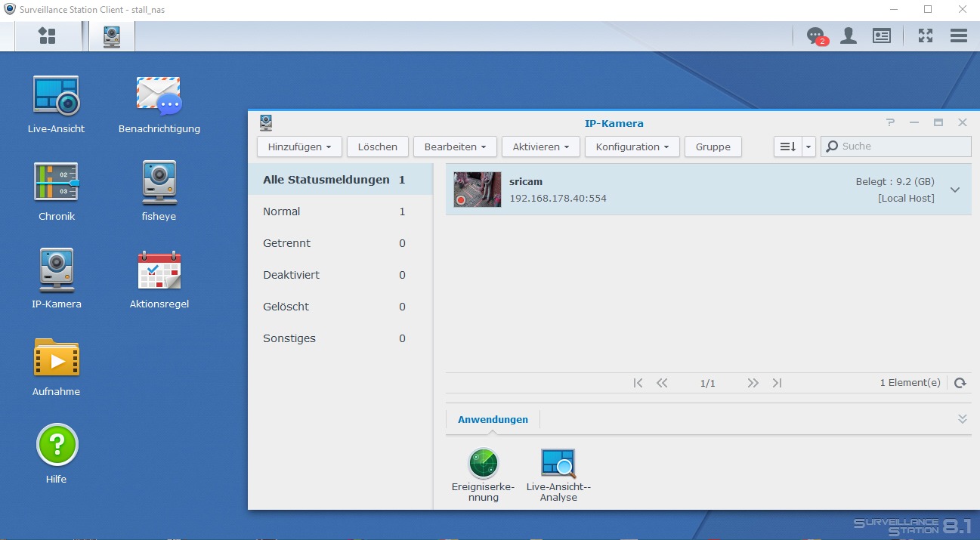Screen dimensions: 980x540
Task: Select the Deaktiviert status filter
Action: tap(340, 275)
